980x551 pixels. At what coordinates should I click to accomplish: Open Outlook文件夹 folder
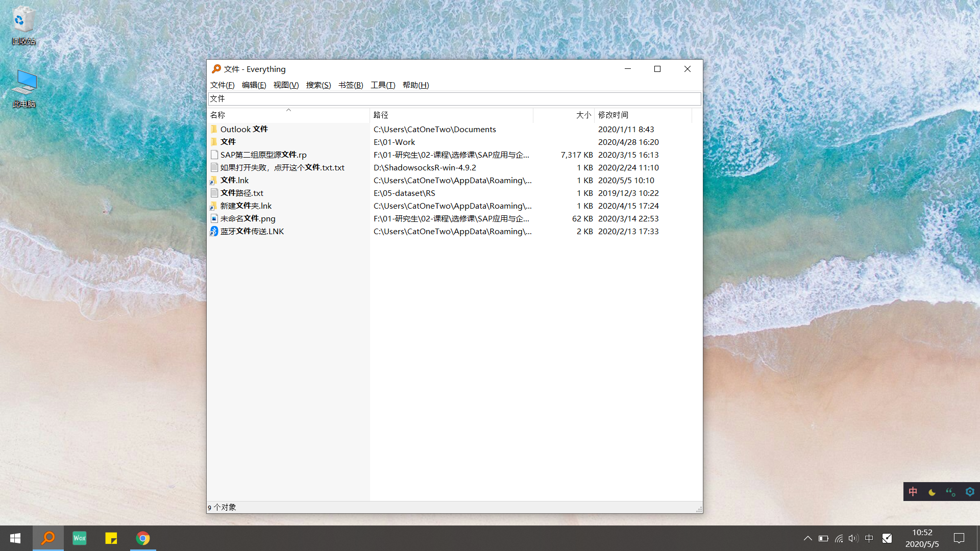click(x=244, y=129)
